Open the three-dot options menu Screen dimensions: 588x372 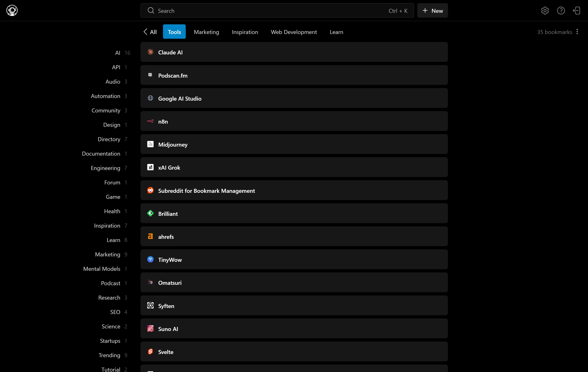click(x=577, y=32)
